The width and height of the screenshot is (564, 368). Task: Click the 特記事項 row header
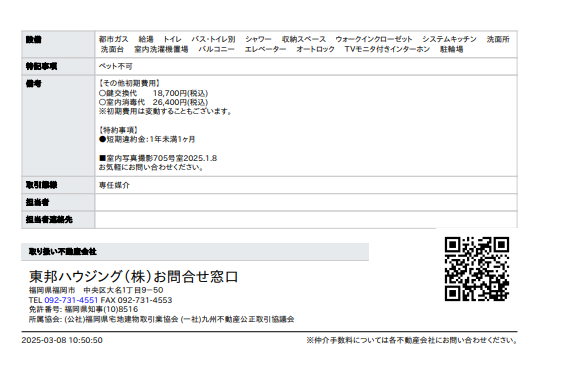[x=58, y=67]
